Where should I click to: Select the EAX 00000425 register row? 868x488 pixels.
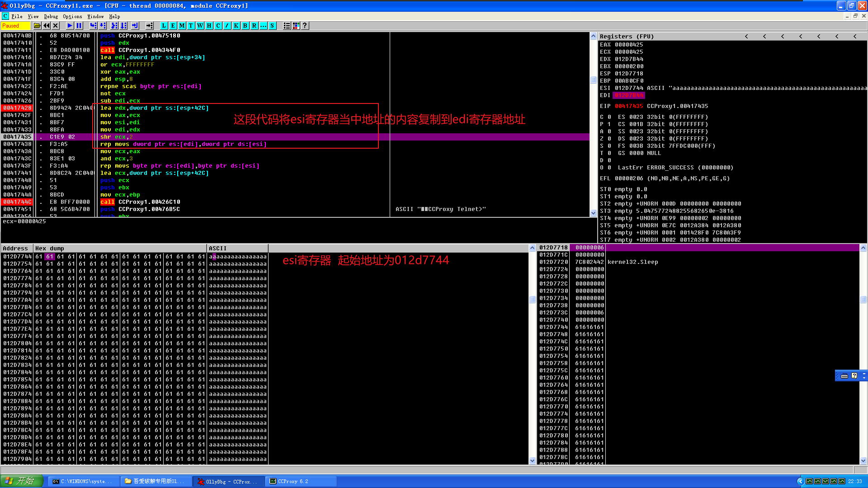(x=622, y=45)
